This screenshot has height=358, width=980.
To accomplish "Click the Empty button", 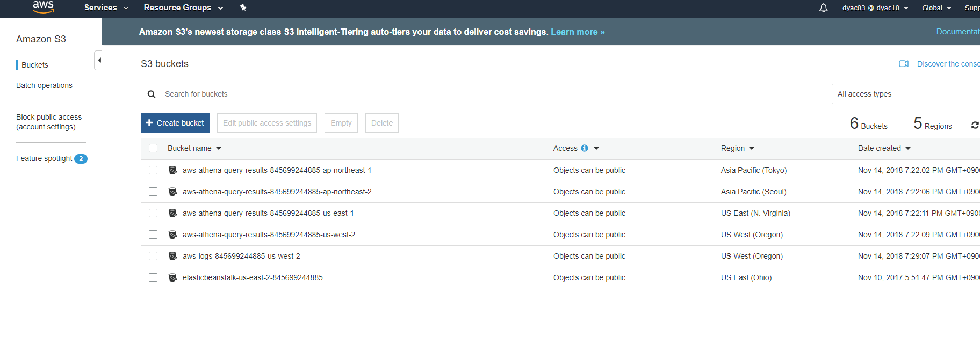I will [x=341, y=123].
